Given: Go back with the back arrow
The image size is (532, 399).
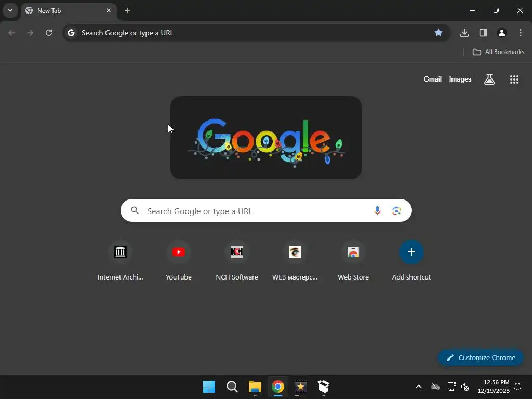Looking at the screenshot, I should tap(11, 33).
